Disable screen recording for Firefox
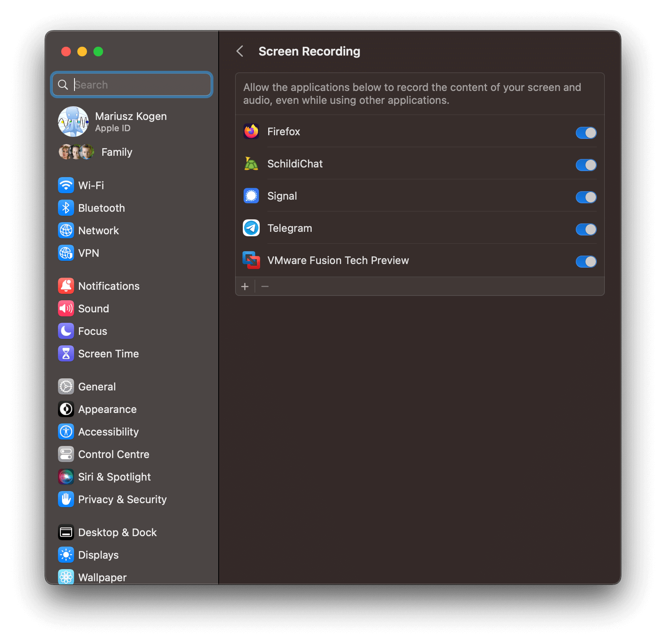The width and height of the screenshot is (666, 644). click(586, 133)
